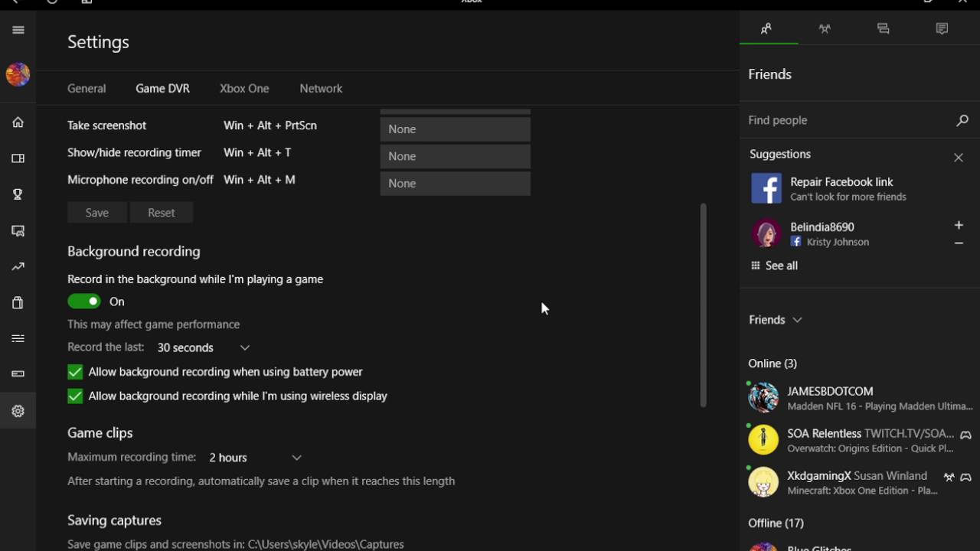The height and width of the screenshot is (551, 980).
Task: Close the Suggestions section
Action: (x=959, y=158)
